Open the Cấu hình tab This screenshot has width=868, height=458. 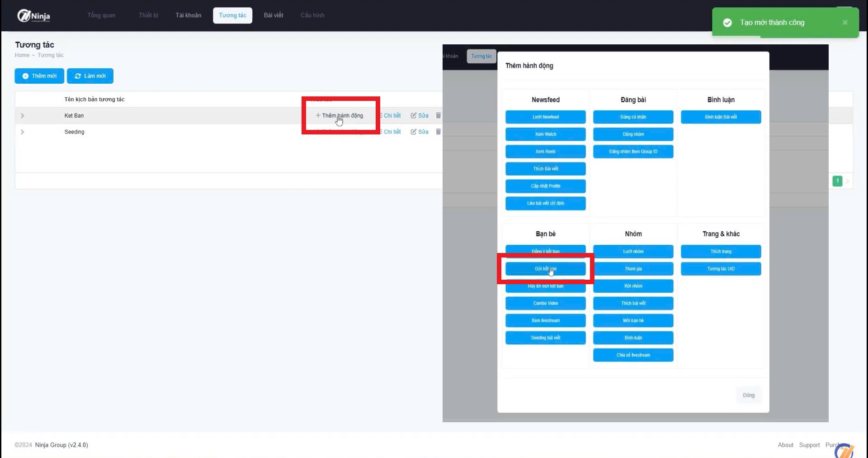tap(312, 15)
